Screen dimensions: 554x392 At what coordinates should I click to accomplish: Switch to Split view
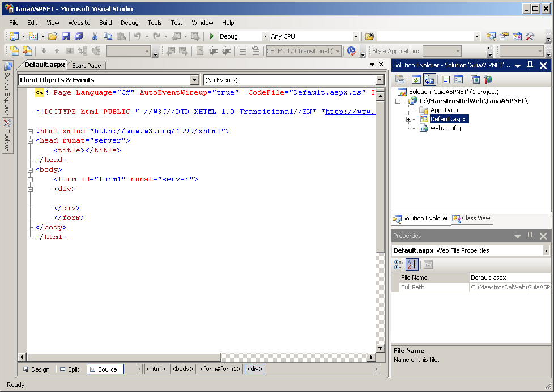coord(70,369)
